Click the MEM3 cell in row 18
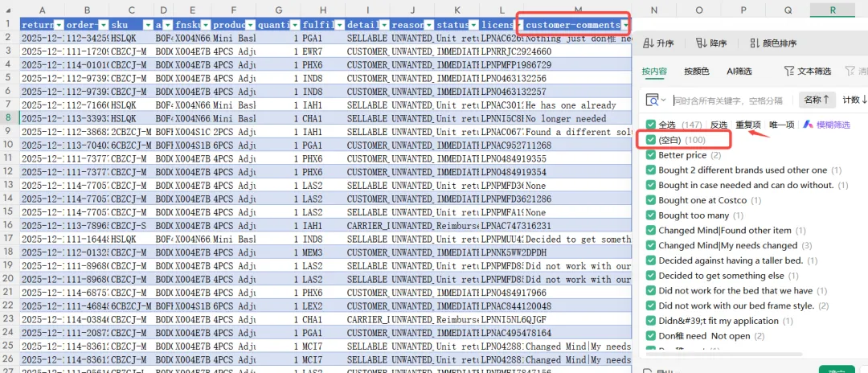 click(323, 252)
